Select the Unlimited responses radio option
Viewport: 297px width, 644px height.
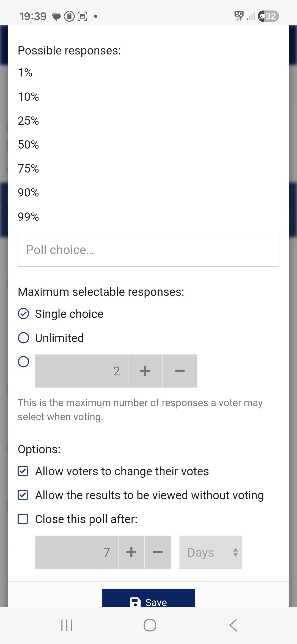click(x=23, y=338)
